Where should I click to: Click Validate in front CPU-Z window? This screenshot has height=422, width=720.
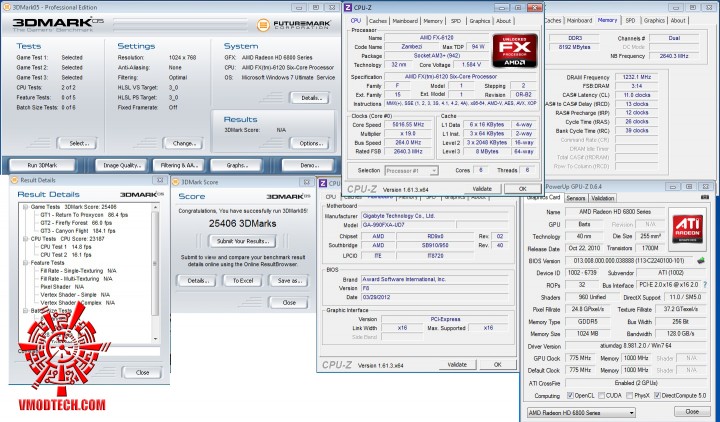[x=482, y=189]
